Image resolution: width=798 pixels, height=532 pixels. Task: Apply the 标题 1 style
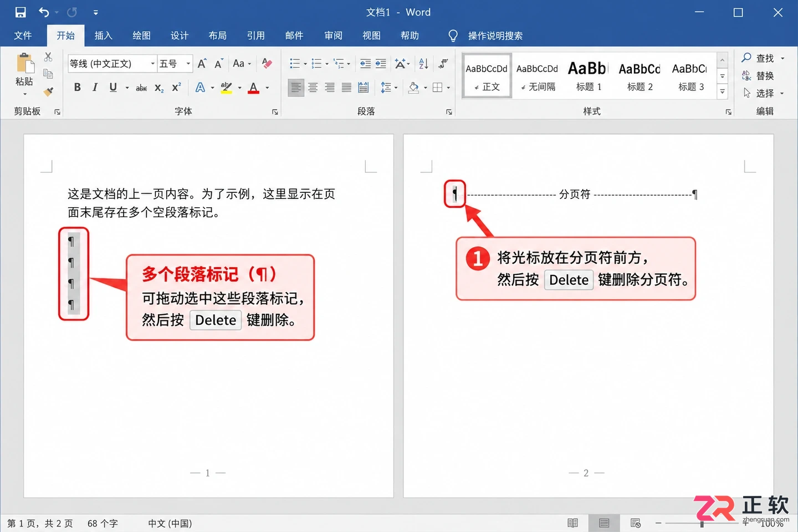588,76
